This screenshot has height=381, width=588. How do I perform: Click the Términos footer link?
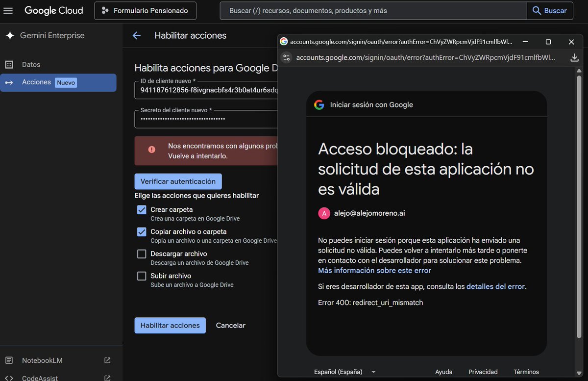[x=526, y=372]
